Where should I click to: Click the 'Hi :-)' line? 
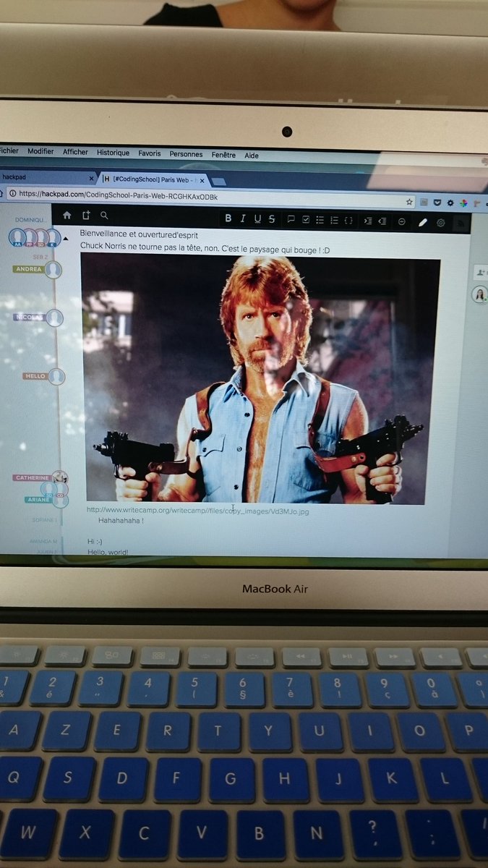click(x=95, y=541)
